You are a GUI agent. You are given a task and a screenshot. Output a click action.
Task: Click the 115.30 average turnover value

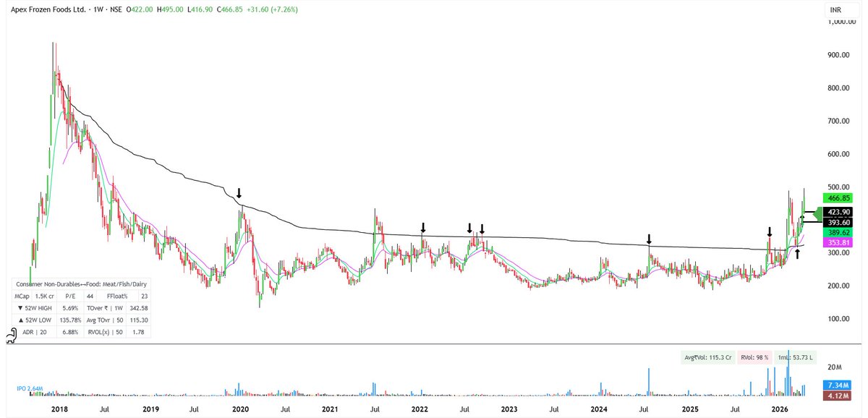coord(138,320)
